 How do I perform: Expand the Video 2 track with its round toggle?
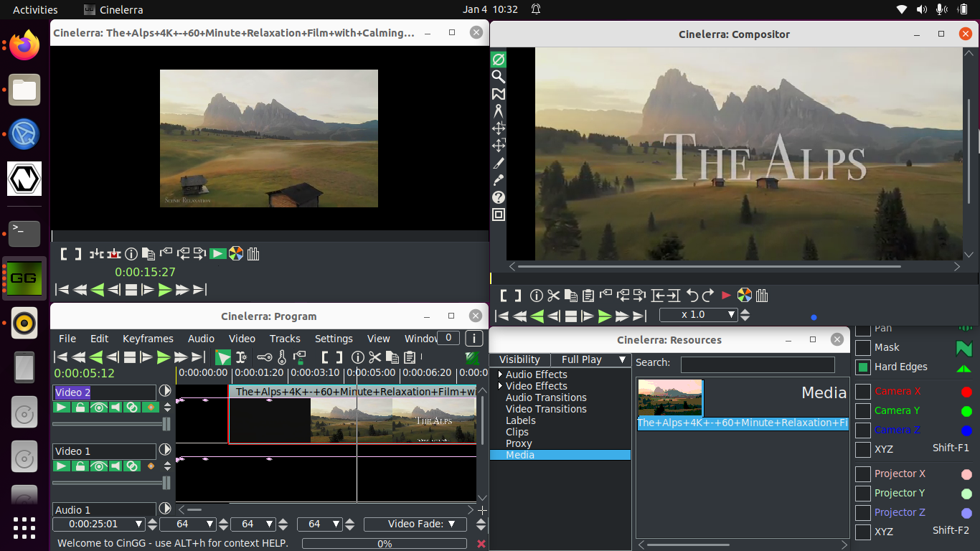(x=165, y=391)
